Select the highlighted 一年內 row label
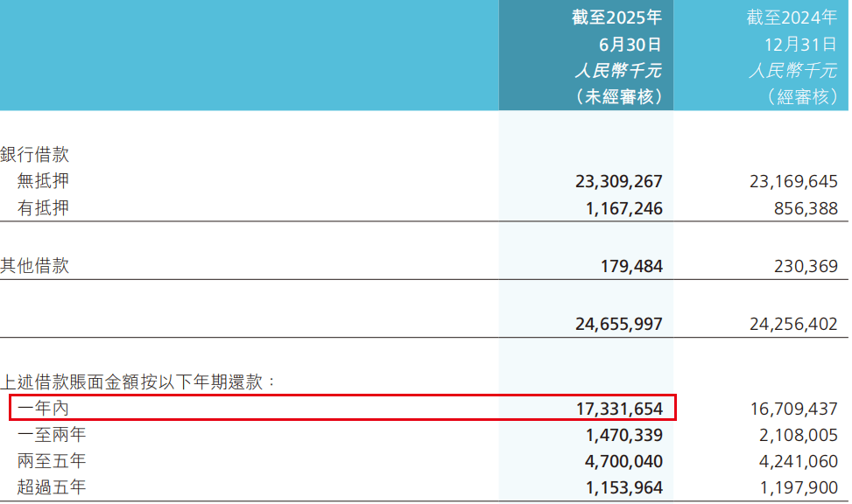 point(43,408)
